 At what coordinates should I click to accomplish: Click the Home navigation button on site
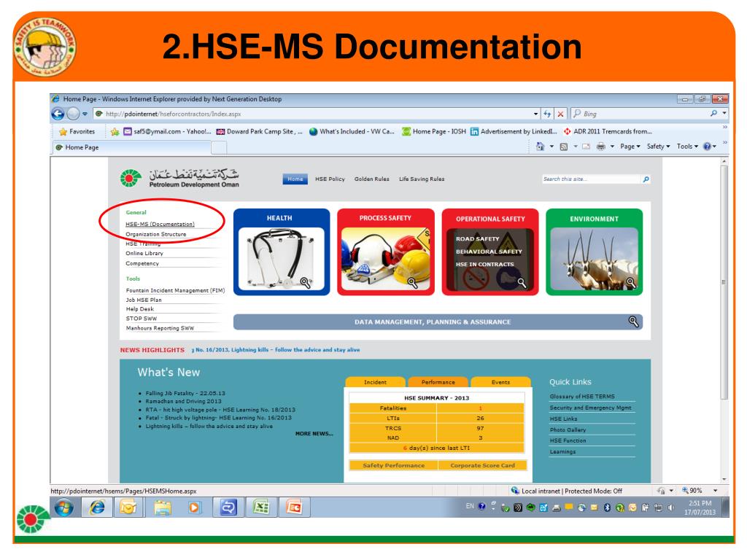coord(295,179)
